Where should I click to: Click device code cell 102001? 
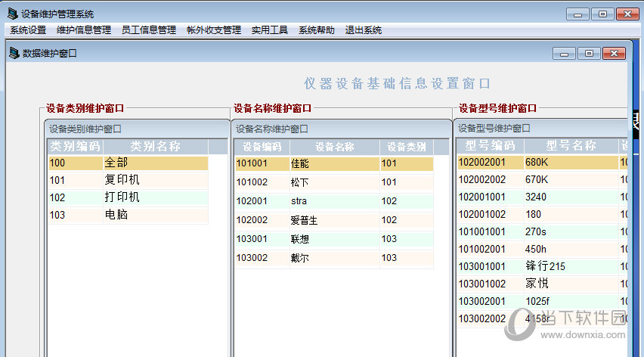coord(262,201)
